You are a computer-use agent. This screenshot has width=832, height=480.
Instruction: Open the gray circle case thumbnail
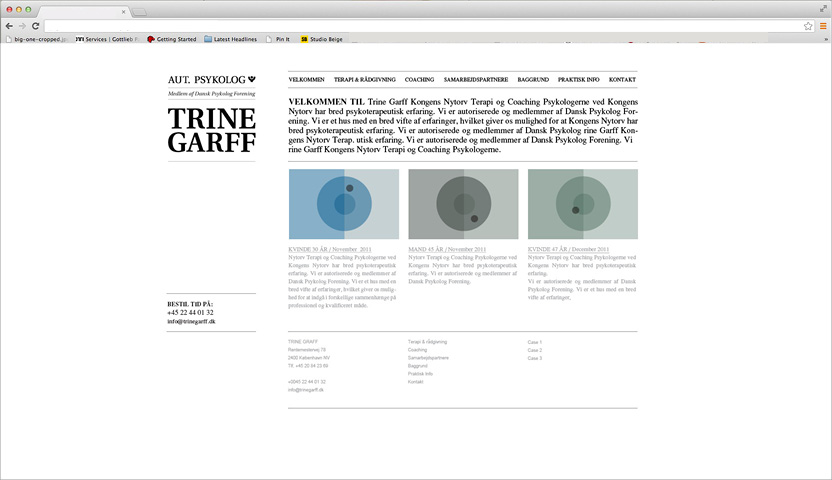click(x=463, y=204)
